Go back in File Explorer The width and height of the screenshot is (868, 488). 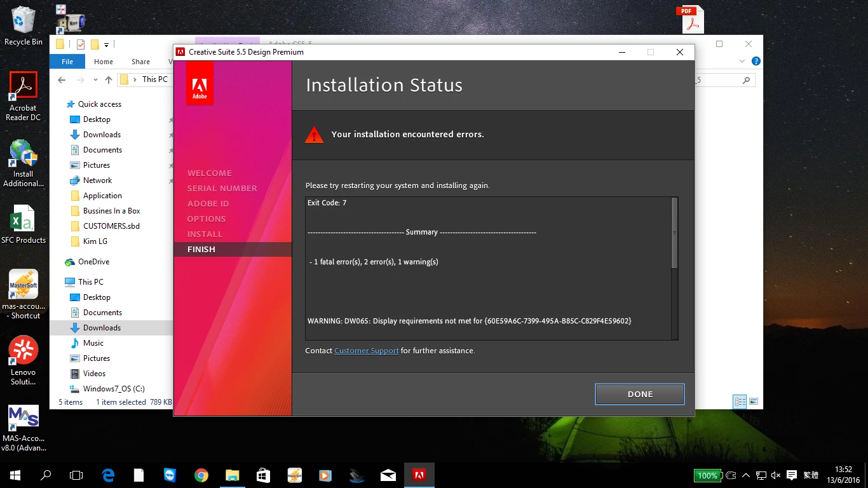pyautogui.click(x=62, y=80)
